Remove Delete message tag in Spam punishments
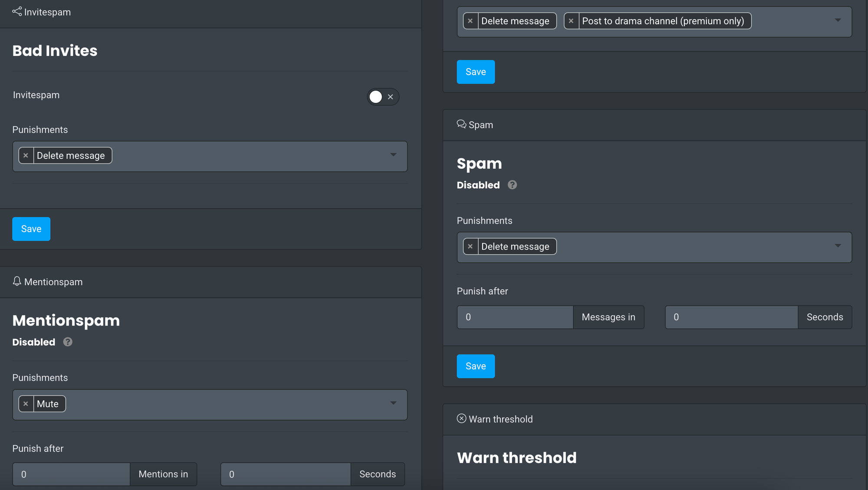 pyautogui.click(x=470, y=247)
